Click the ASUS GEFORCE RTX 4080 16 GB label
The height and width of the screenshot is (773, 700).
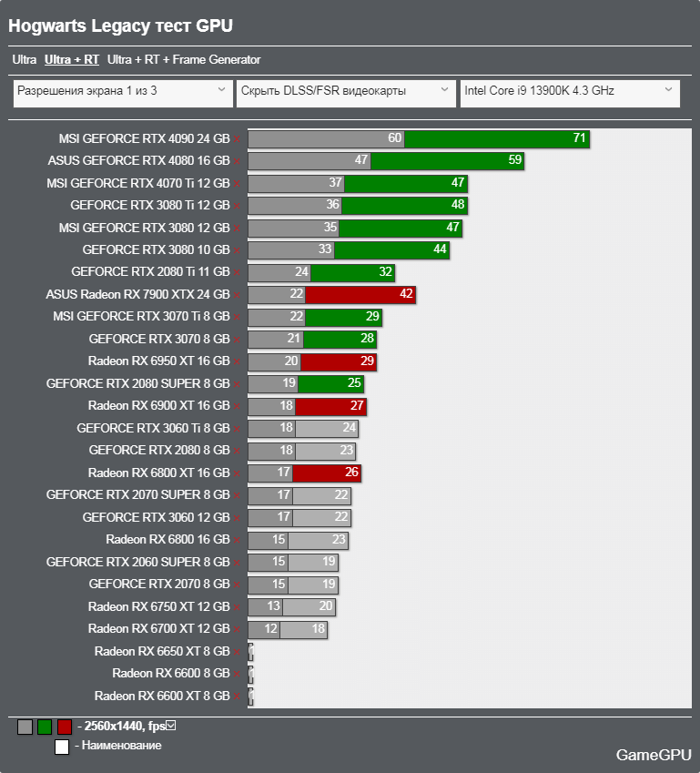tap(138, 161)
